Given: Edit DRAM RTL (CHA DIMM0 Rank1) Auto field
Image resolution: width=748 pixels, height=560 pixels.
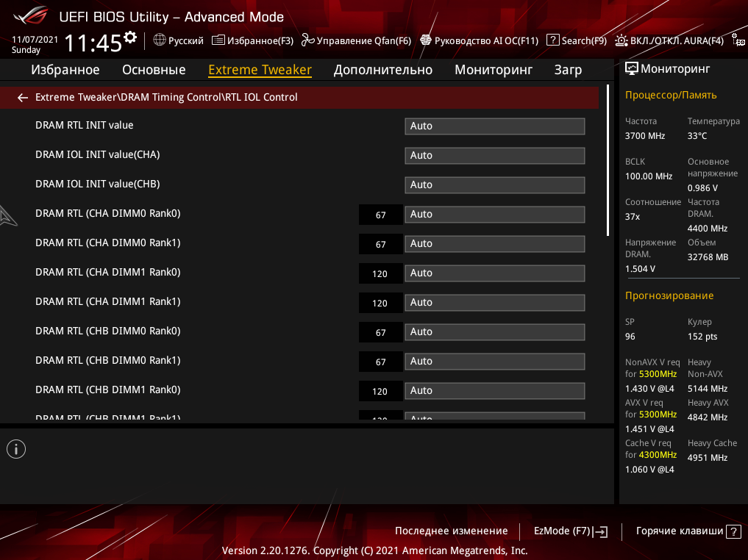Looking at the screenshot, I should pos(495,244).
